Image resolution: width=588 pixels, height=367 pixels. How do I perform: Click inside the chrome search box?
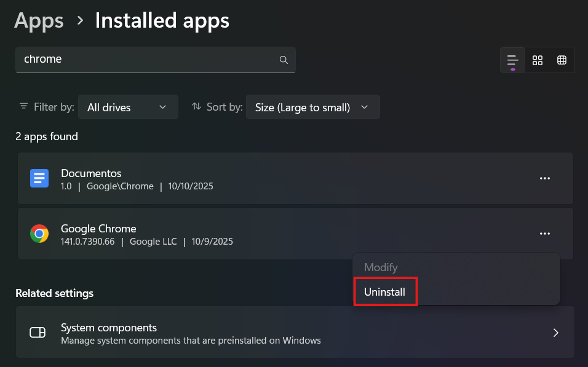(x=148, y=60)
